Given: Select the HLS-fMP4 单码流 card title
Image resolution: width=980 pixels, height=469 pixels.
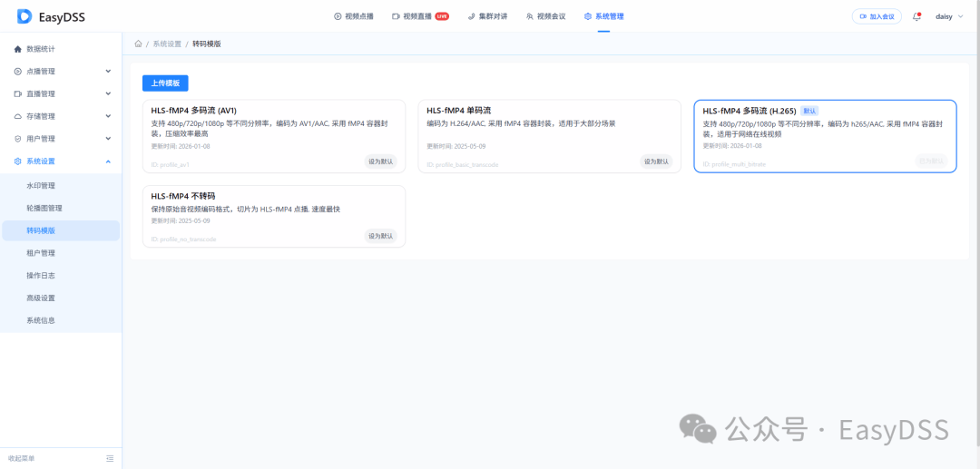Looking at the screenshot, I should click(459, 111).
